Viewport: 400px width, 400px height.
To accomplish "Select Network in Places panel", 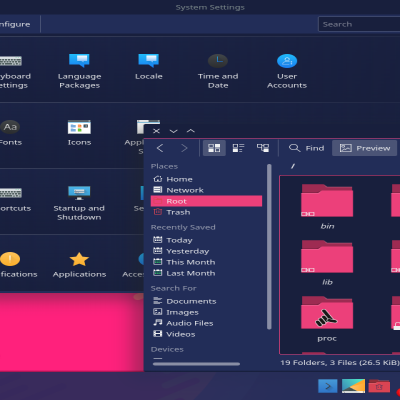I will (x=206, y=190).
